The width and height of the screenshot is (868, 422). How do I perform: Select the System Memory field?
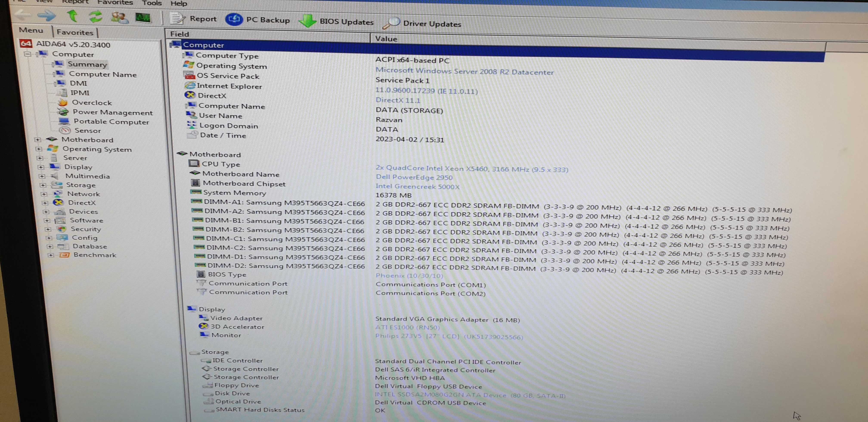pyautogui.click(x=234, y=193)
